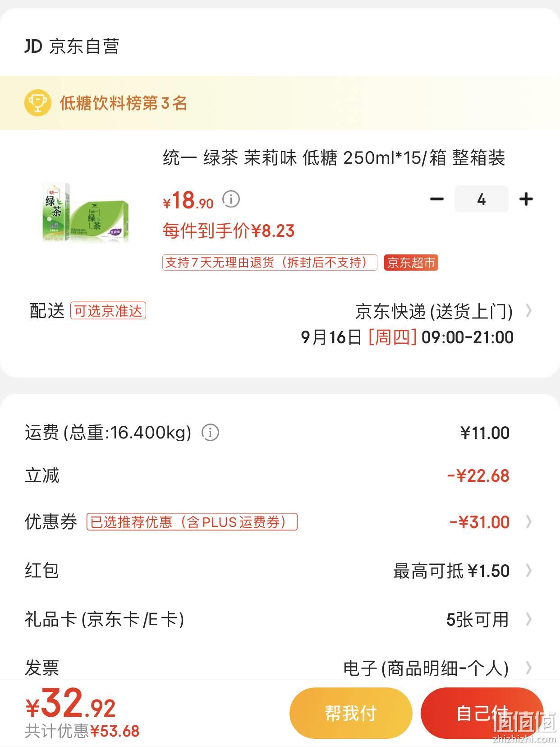
Task: Increase quantity with the plus button
Action: [x=526, y=199]
